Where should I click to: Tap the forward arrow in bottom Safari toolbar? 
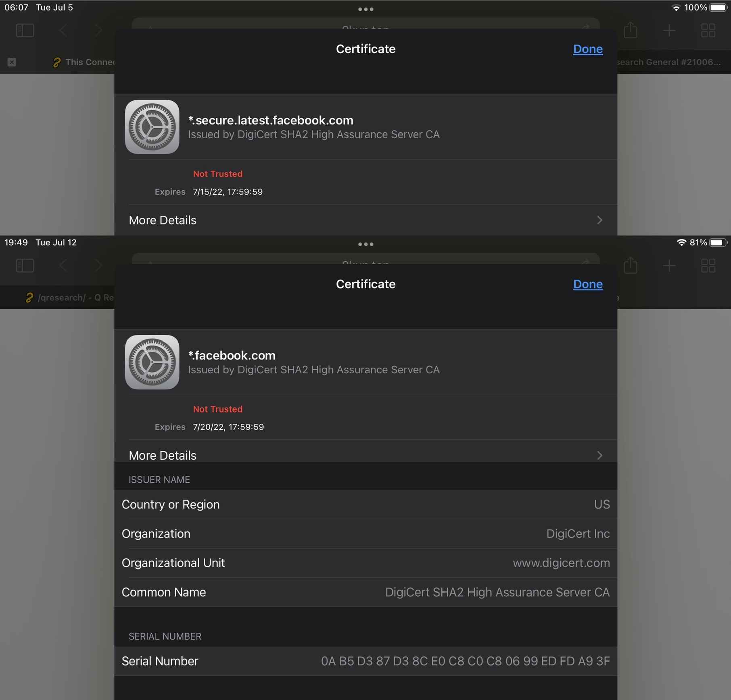98,266
